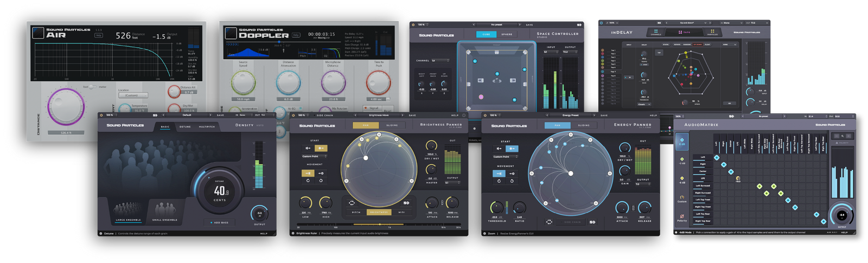The width and height of the screenshot is (868, 263).
Task: Open the Input format dropdown in Space Controller
Action: point(551,52)
